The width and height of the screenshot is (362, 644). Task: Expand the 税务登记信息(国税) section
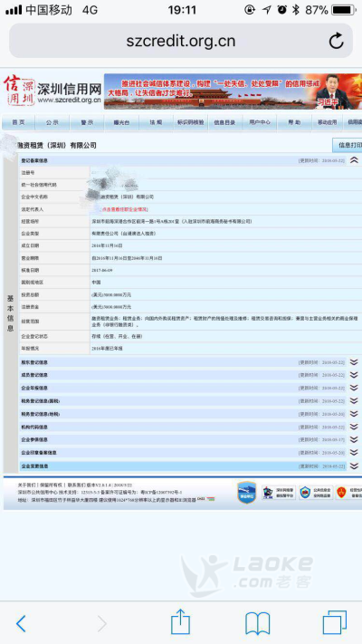pos(354,401)
